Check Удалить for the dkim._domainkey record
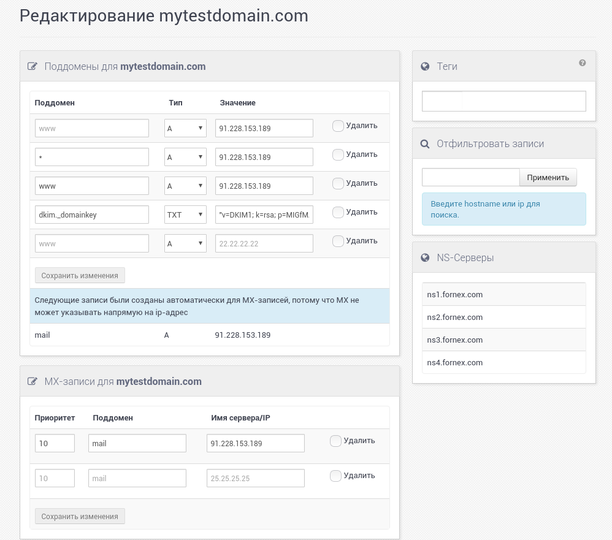The width and height of the screenshot is (612, 540). [x=338, y=212]
